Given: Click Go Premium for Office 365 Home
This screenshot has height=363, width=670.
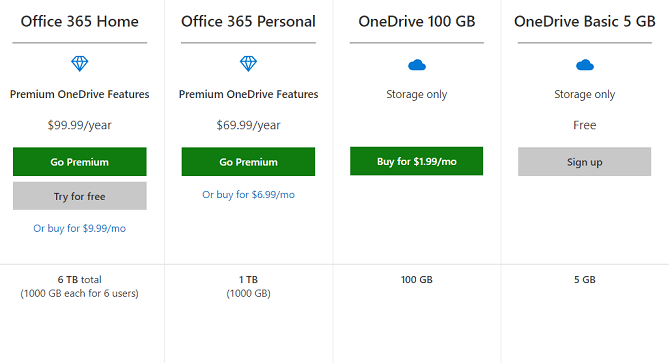Looking at the screenshot, I should (79, 162).
